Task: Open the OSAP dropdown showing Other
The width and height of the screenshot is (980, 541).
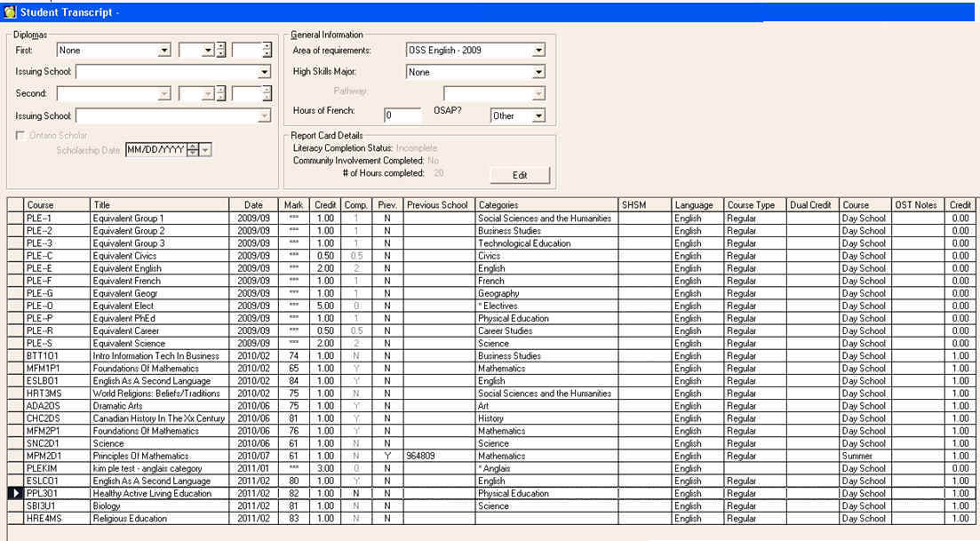Action: point(538,115)
